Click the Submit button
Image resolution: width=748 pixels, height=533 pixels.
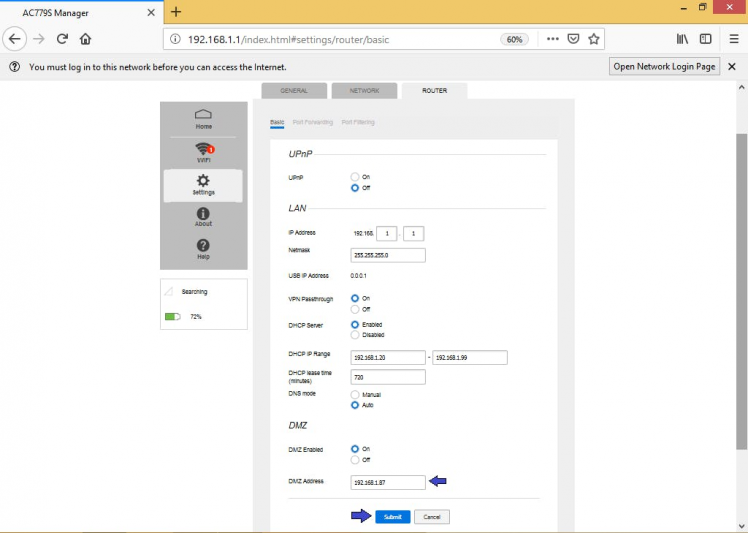point(393,517)
